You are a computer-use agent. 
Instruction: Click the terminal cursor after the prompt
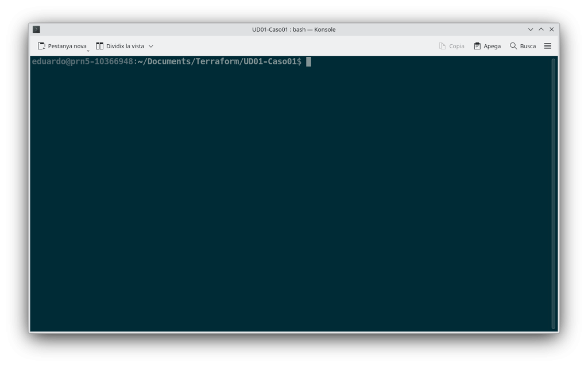point(308,61)
